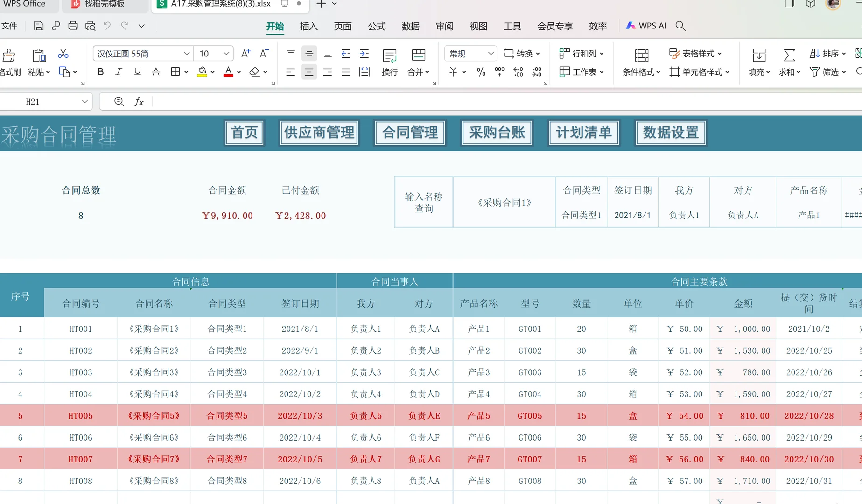
Task: Click the cut scissors icon
Action: tap(63, 54)
